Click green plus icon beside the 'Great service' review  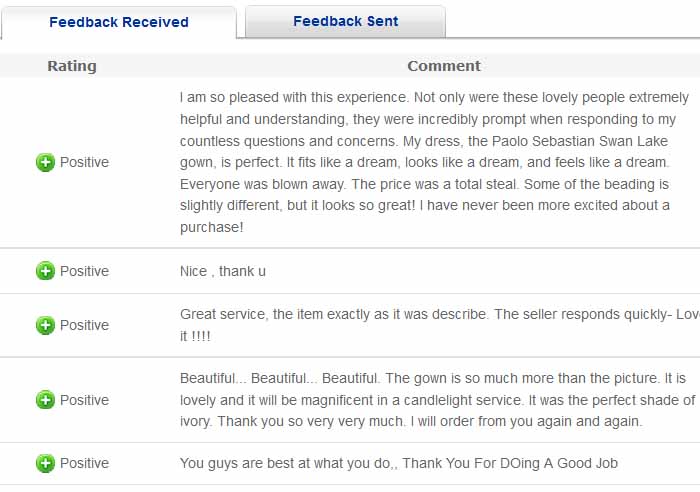[x=45, y=325]
